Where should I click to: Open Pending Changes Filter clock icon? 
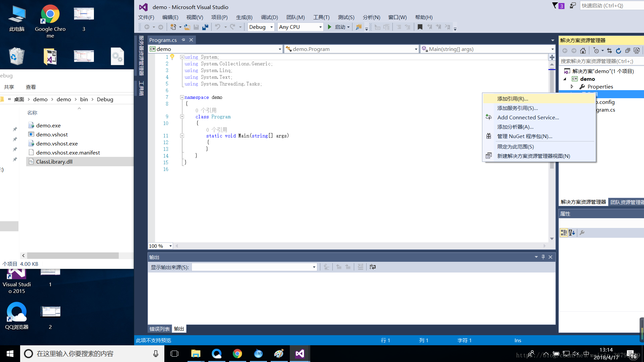596,51
